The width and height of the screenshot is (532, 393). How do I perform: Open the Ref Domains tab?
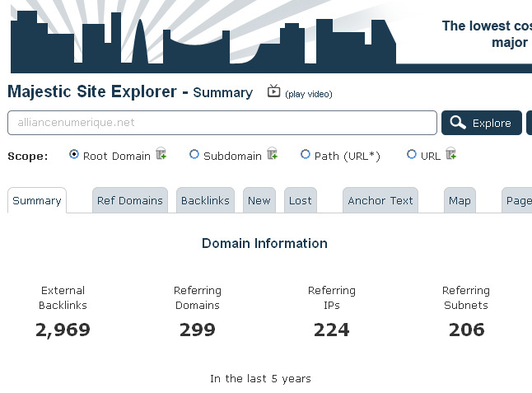click(130, 200)
